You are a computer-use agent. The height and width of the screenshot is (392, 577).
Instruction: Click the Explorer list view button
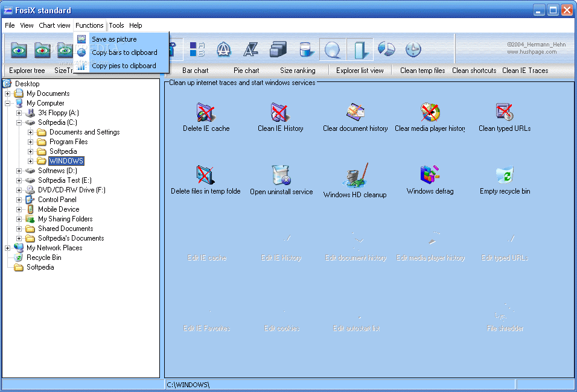click(360, 70)
